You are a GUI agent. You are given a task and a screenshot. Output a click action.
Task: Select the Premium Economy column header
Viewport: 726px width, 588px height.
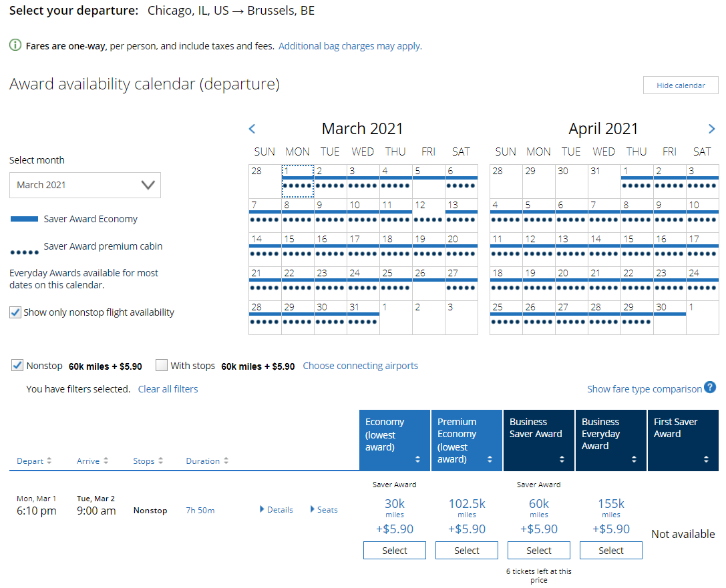[467, 440]
